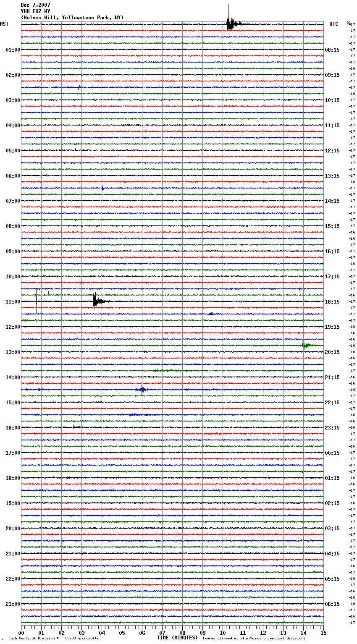
Task: Select the '18:00' MST time label
Action: [x=13, y=478]
